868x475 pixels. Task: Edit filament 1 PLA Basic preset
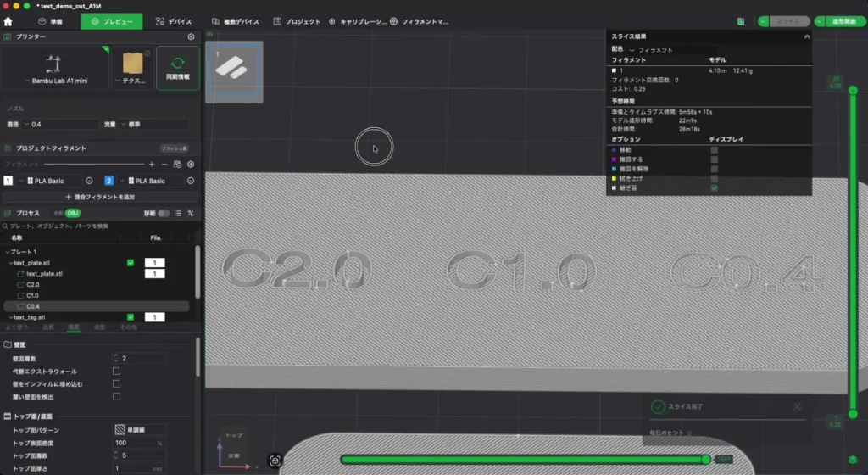click(x=89, y=181)
